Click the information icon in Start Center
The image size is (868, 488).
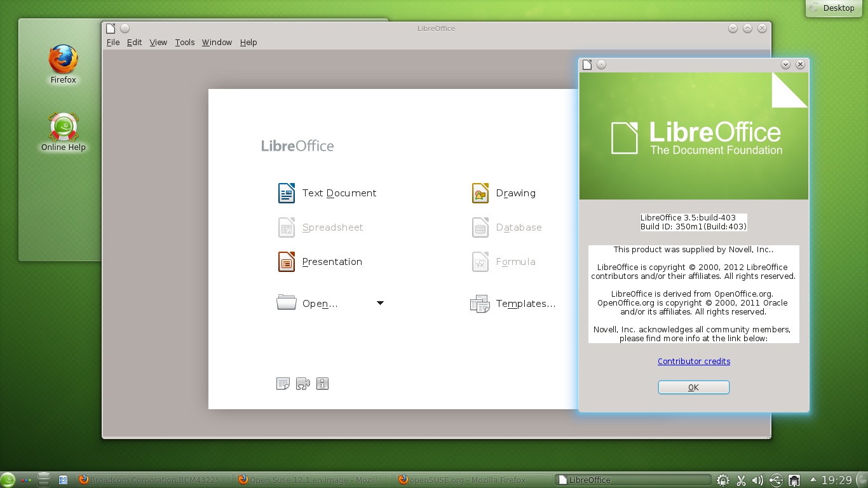pyautogui.click(x=322, y=384)
